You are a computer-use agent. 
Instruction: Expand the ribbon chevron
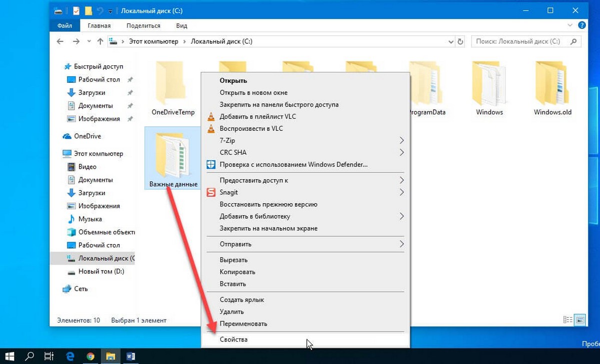(570, 25)
